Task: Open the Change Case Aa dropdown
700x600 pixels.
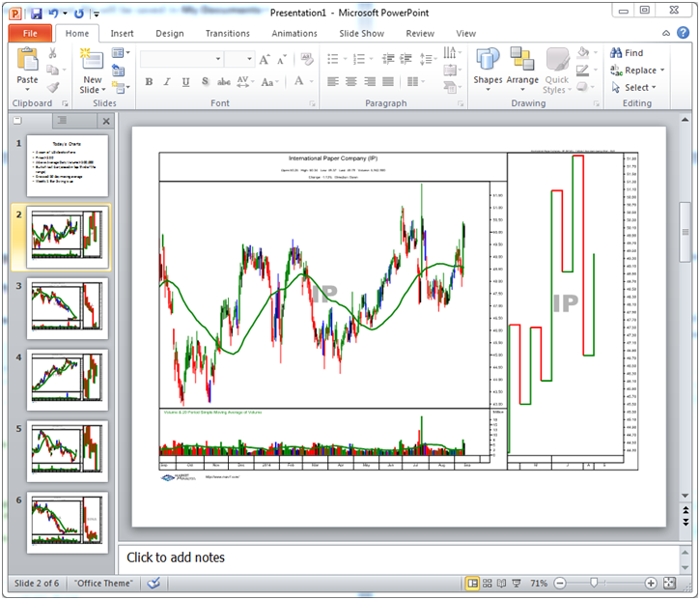Action: (x=269, y=82)
